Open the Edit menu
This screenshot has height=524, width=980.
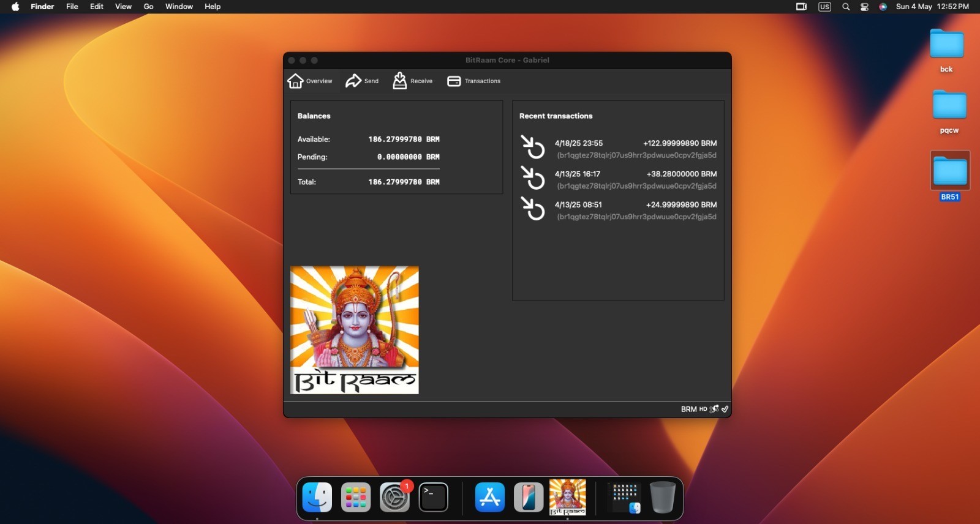(96, 7)
